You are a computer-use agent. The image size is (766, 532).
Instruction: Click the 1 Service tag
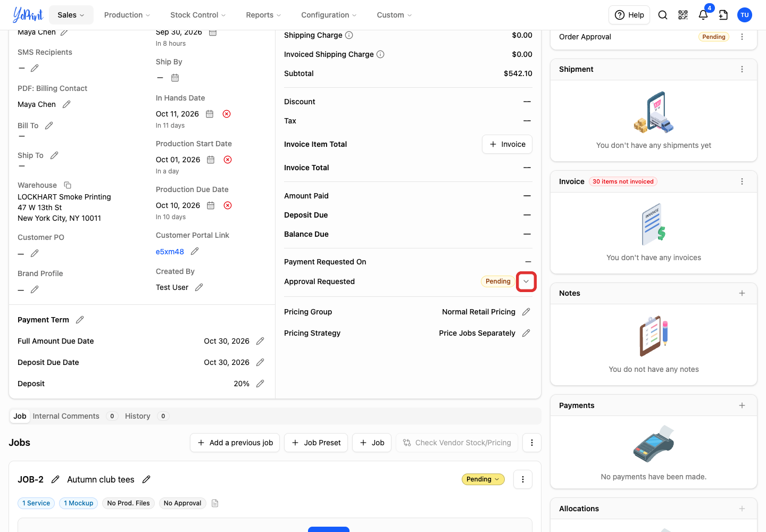point(36,503)
